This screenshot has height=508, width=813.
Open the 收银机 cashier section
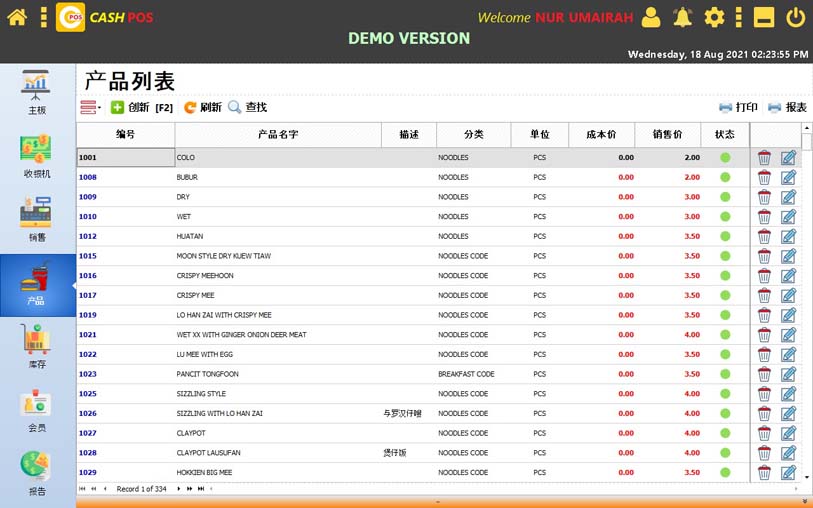point(36,157)
